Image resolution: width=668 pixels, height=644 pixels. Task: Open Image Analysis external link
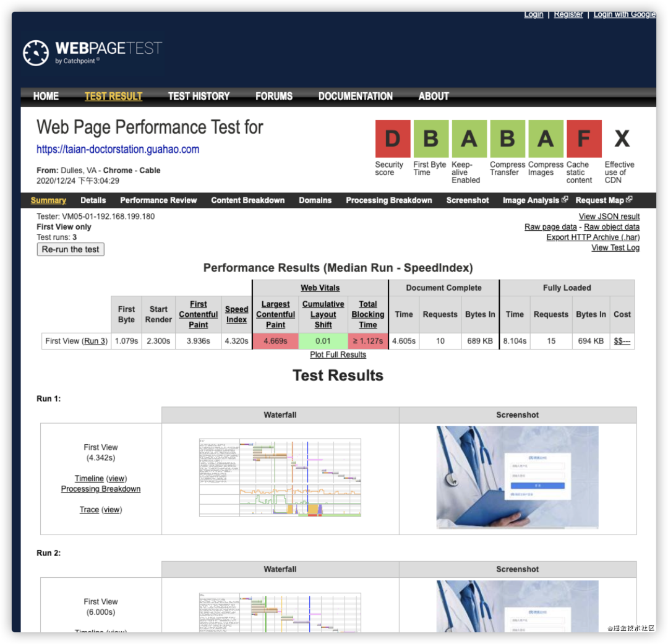535,200
